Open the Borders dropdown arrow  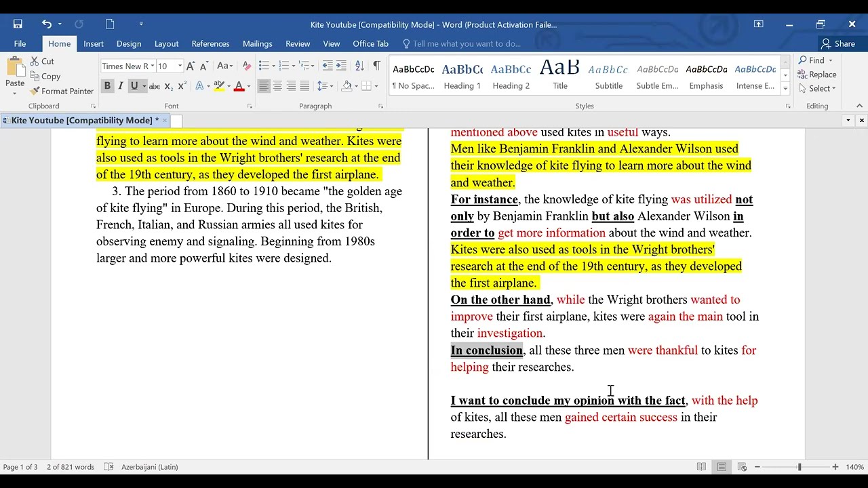376,86
